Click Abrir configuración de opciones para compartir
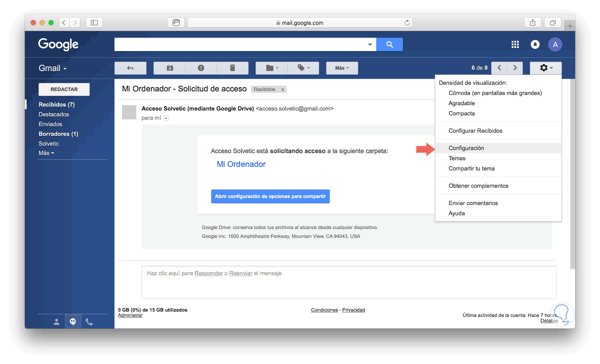Image resolution: width=600 pixels, height=364 pixels. 270,196
